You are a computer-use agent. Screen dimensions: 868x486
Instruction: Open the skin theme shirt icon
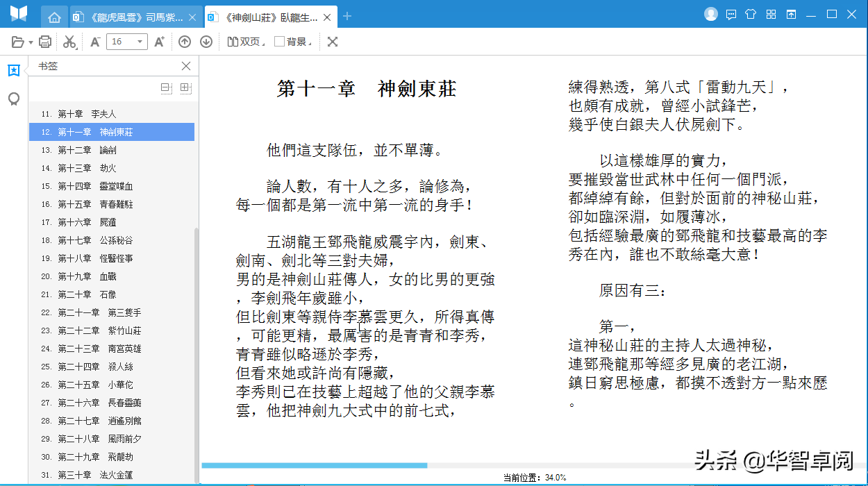coord(751,14)
